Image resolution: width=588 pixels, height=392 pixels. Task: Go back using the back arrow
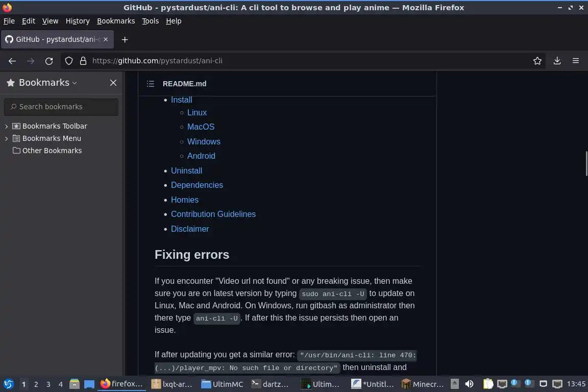[12, 61]
